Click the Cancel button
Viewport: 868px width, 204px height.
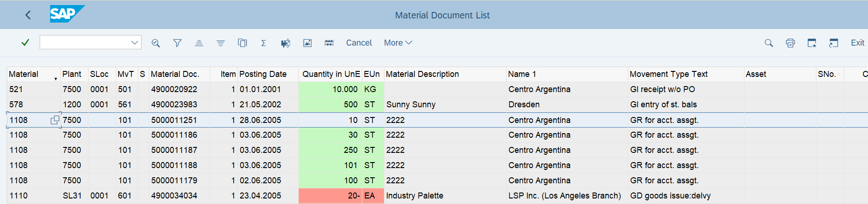pyautogui.click(x=359, y=43)
